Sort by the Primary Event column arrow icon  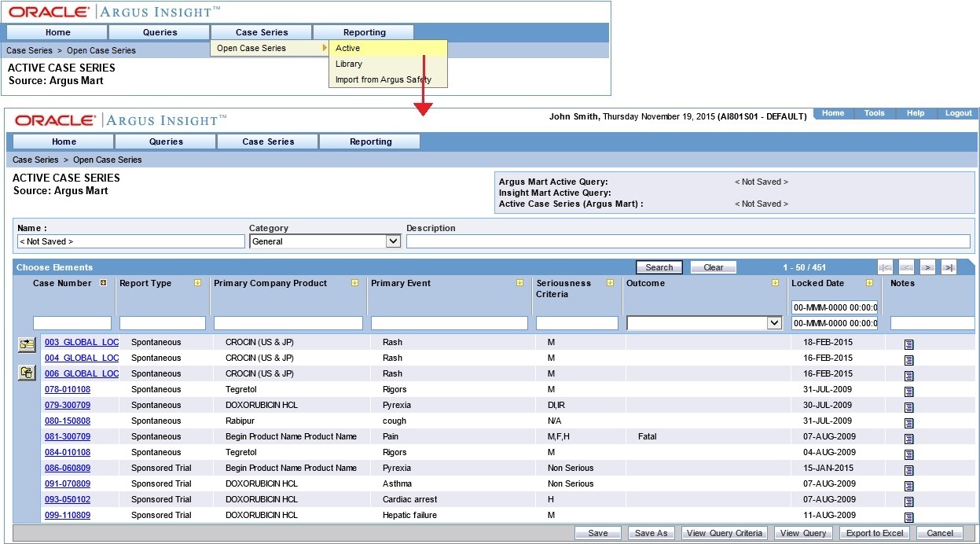(519, 283)
